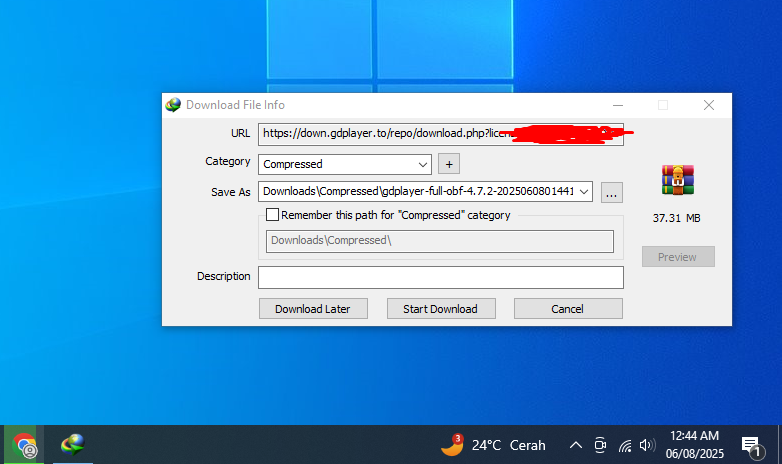Close the Download File Info dialog
Image resolution: width=782 pixels, height=464 pixels.
[709, 105]
